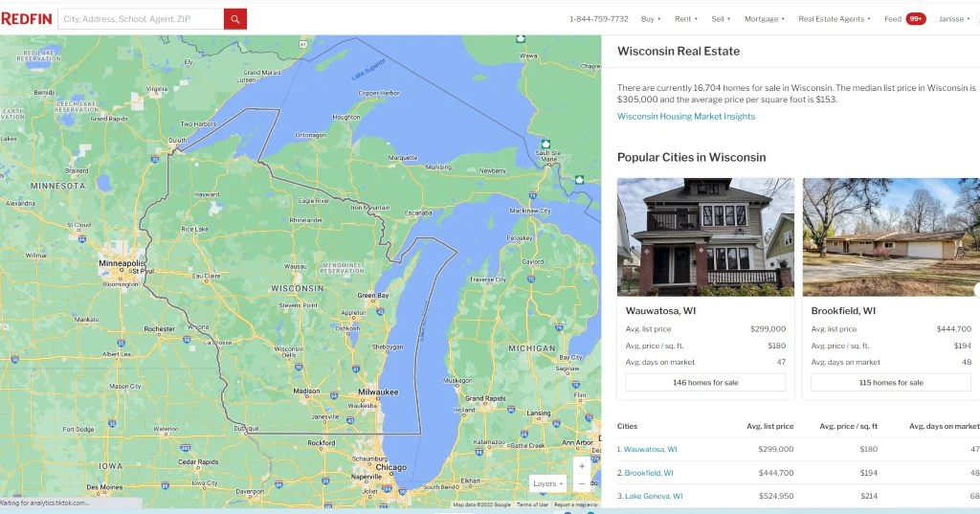The image size is (980, 514).
Task: Zoom in on the map
Action: point(581,466)
